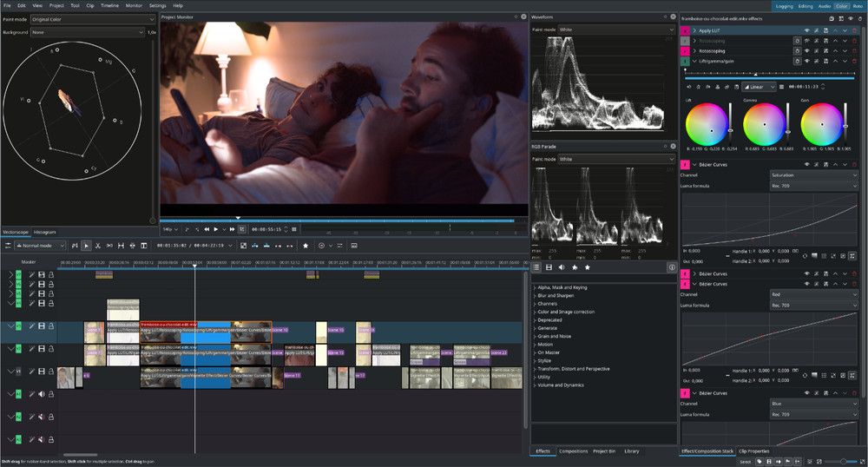Activate the selection arrow tool

pyautogui.click(x=86, y=246)
